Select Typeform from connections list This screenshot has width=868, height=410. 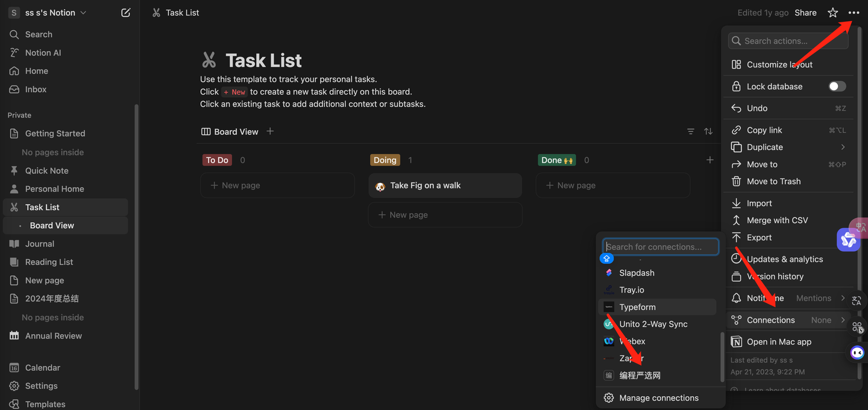[x=637, y=307]
